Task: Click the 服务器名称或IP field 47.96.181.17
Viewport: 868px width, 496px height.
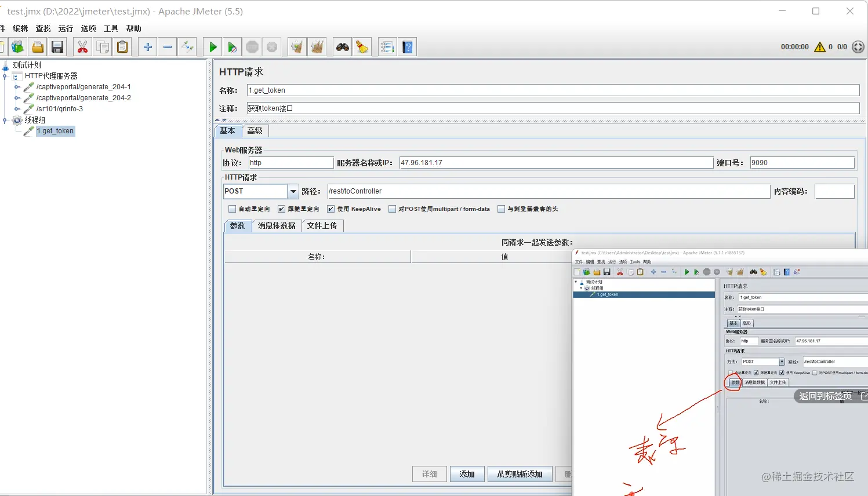Action: point(556,163)
